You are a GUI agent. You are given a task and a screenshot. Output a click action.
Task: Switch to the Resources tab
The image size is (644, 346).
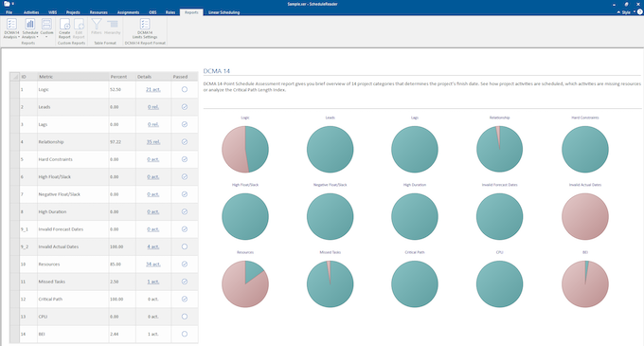pyautogui.click(x=98, y=12)
